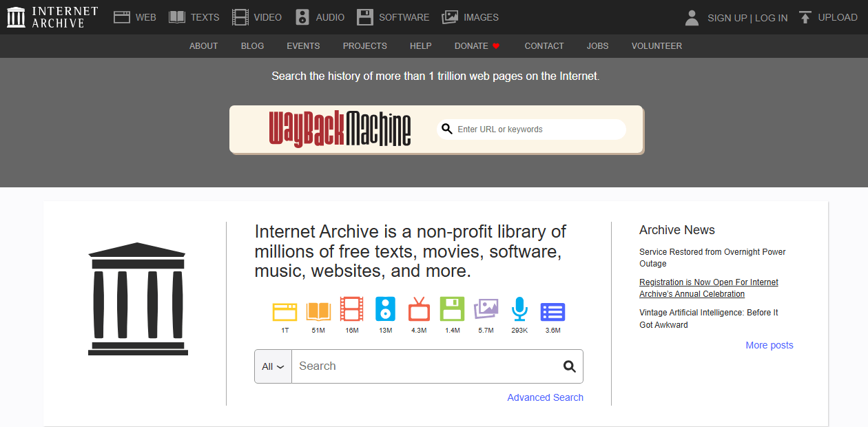868x427 pixels.
Task: Expand the All search scope dropdown
Action: point(273,366)
